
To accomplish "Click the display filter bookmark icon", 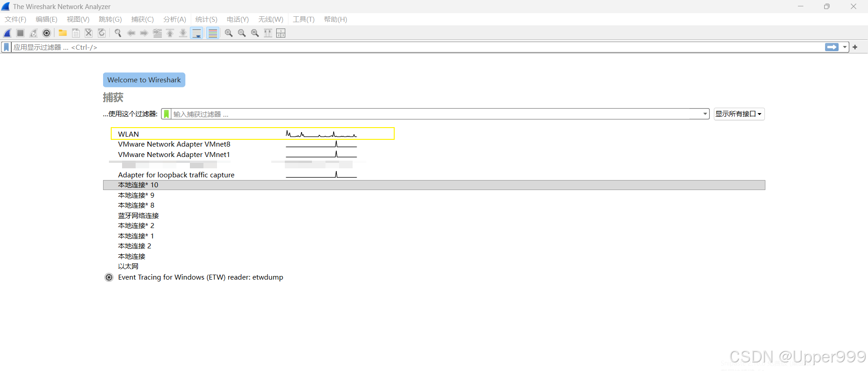I will [x=6, y=47].
